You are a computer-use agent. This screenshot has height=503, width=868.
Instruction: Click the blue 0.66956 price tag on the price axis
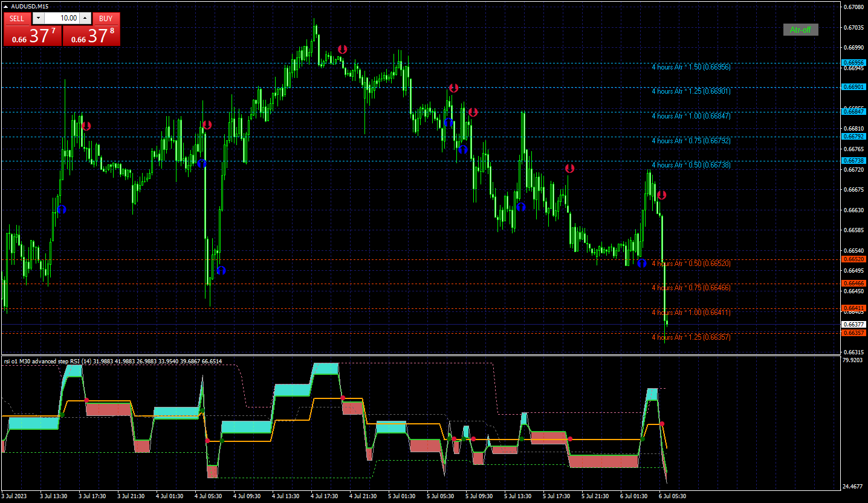853,63
